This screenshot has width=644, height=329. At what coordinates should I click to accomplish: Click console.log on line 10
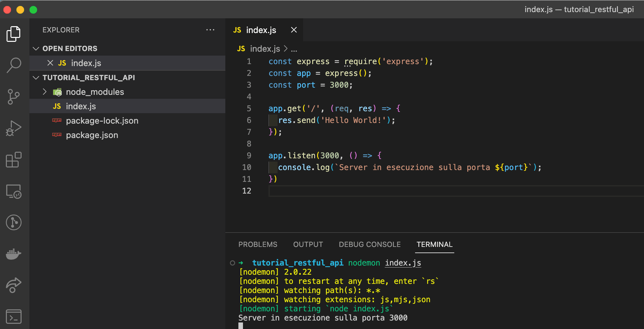click(x=304, y=167)
